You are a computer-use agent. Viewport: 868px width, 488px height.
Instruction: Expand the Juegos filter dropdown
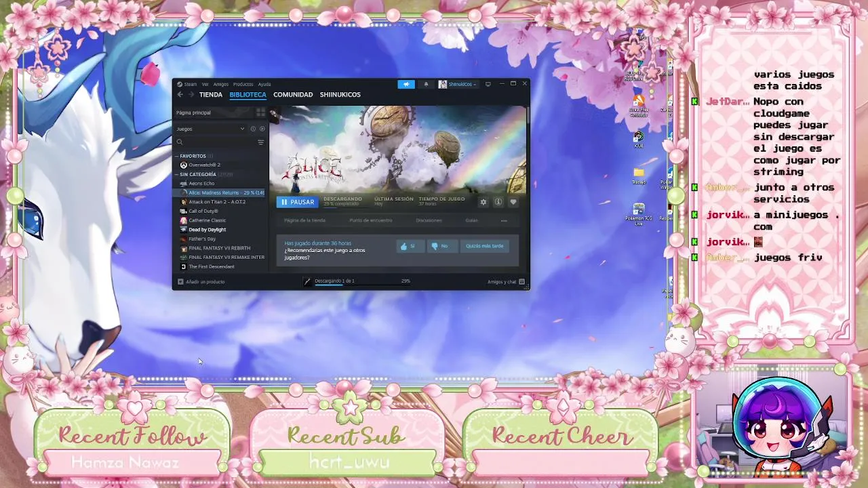tap(210, 129)
